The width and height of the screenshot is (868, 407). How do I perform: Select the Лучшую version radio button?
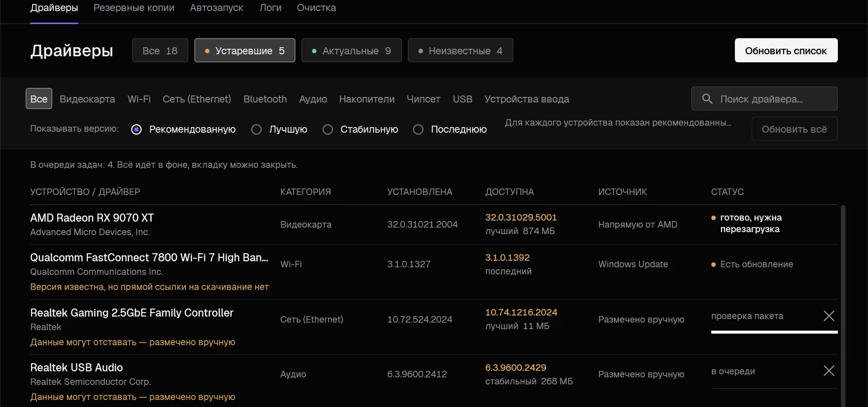click(x=256, y=129)
